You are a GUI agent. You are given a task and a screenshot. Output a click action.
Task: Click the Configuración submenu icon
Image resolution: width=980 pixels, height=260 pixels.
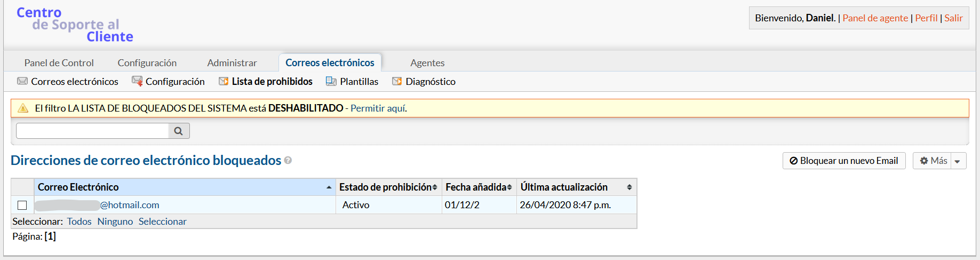[x=137, y=81]
